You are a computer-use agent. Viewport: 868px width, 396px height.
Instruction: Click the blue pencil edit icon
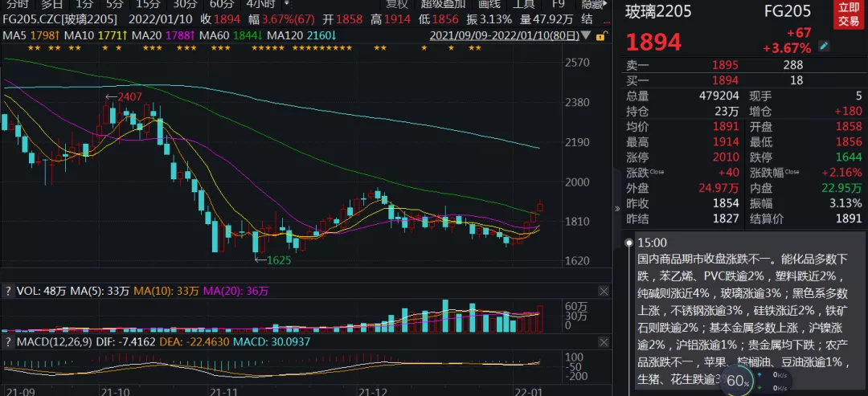825,47
